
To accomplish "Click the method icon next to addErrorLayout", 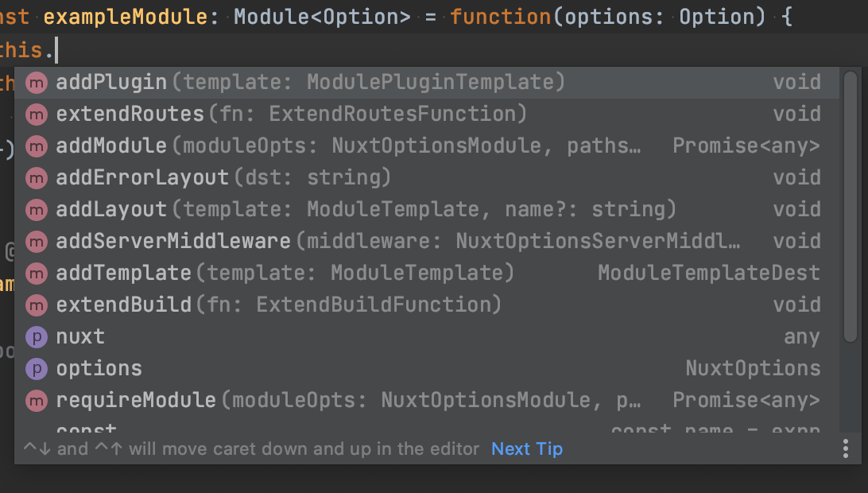I will click(37, 178).
